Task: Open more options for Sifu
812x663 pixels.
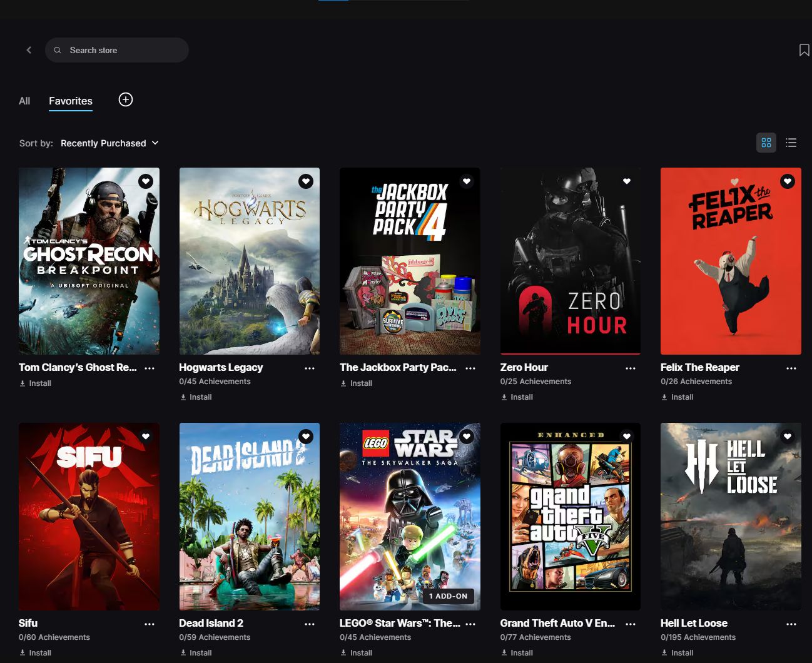Action: [150, 624]
